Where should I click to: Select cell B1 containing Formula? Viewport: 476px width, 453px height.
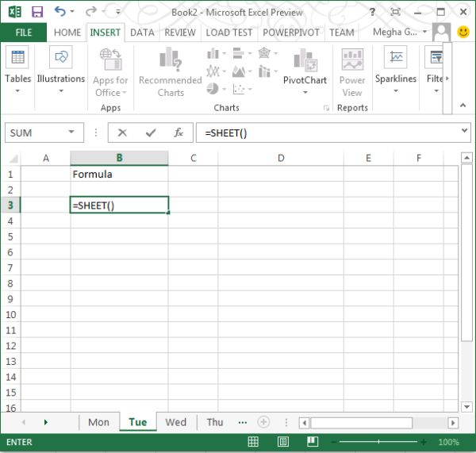coord(119,174)
